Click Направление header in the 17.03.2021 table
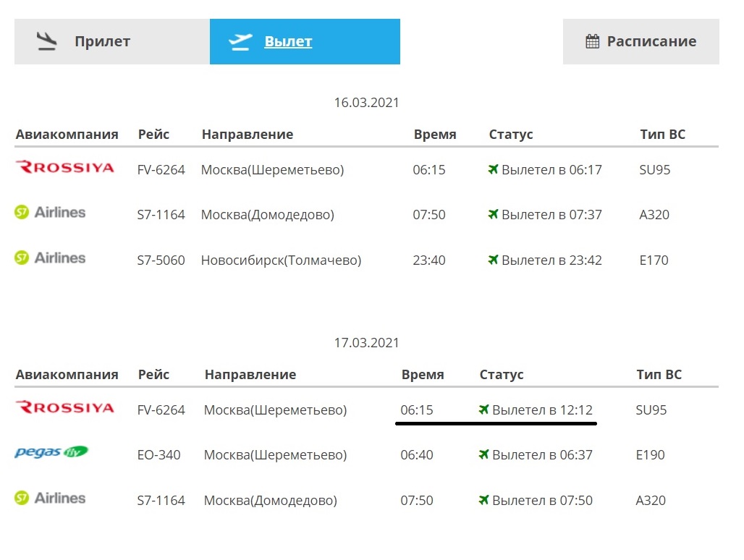Image resolution: width=744 pixels, height=560 pixels. [x=250, y=375]
